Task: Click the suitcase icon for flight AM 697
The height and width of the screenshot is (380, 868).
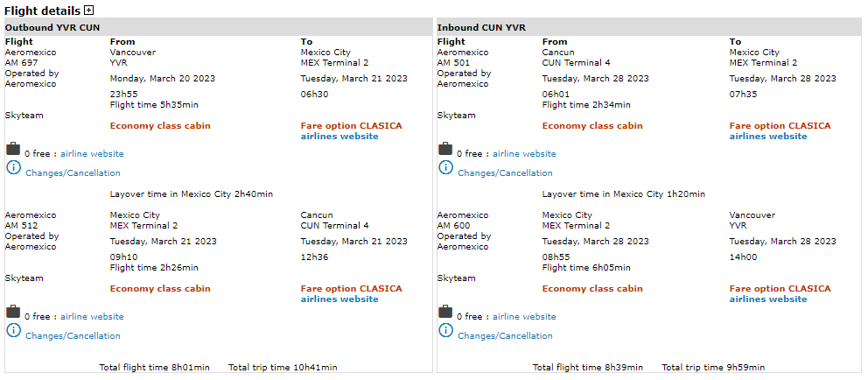Action: 13,149
